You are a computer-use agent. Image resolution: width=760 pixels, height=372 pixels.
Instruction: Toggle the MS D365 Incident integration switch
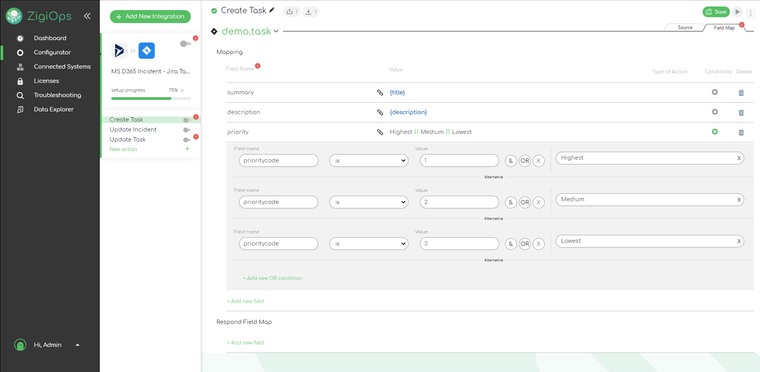(x=185, y=44)
